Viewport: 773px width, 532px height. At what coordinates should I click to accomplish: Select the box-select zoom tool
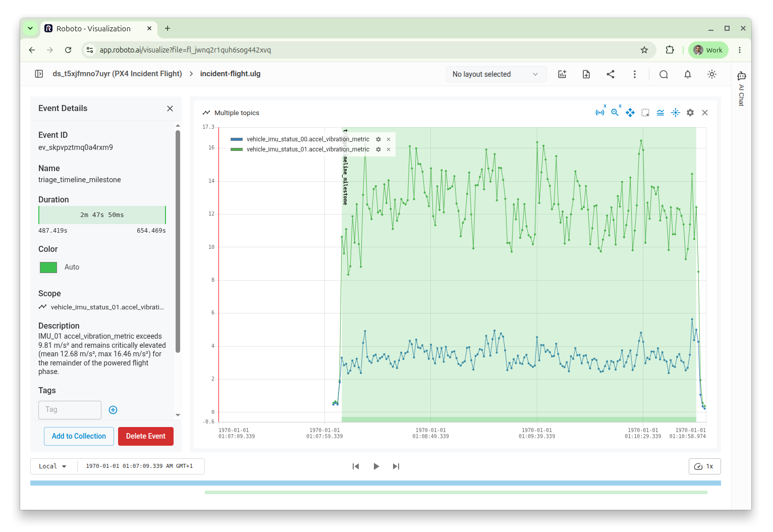[x=645, y=113]
